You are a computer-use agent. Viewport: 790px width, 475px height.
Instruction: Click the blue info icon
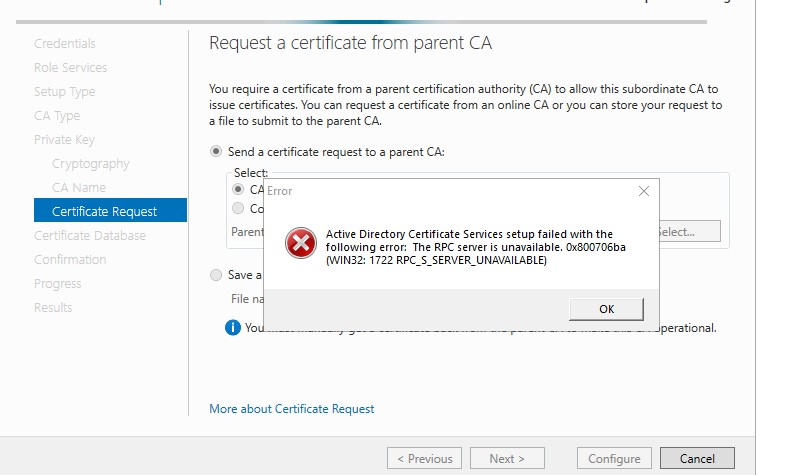pos(233,327)
